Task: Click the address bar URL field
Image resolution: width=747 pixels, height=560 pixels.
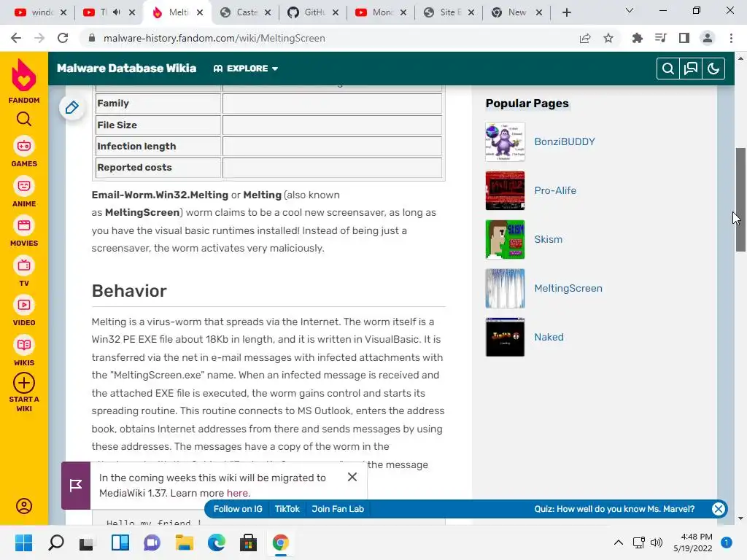Action: 329,38
